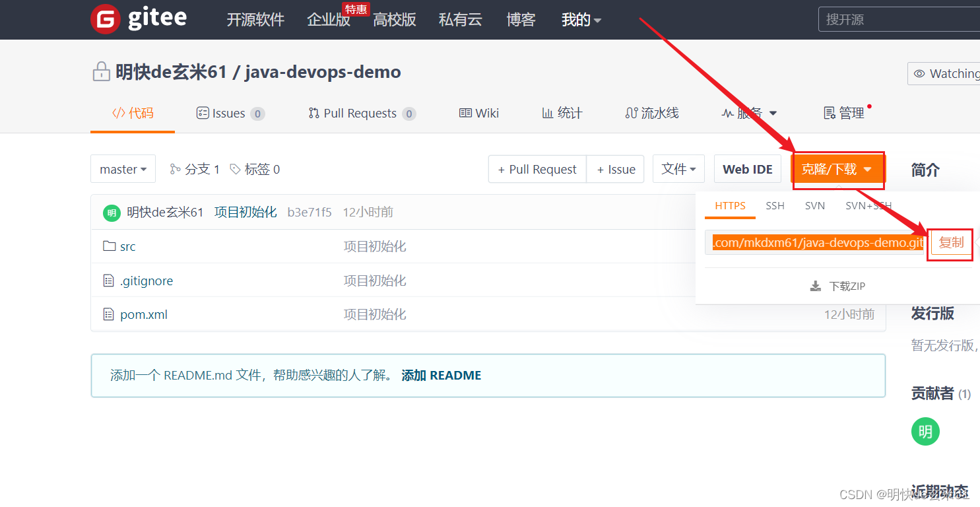Image resolution: width=980 pixels, height=507 pixels.
Task: Open the src folder
Action: click(127, 246)
